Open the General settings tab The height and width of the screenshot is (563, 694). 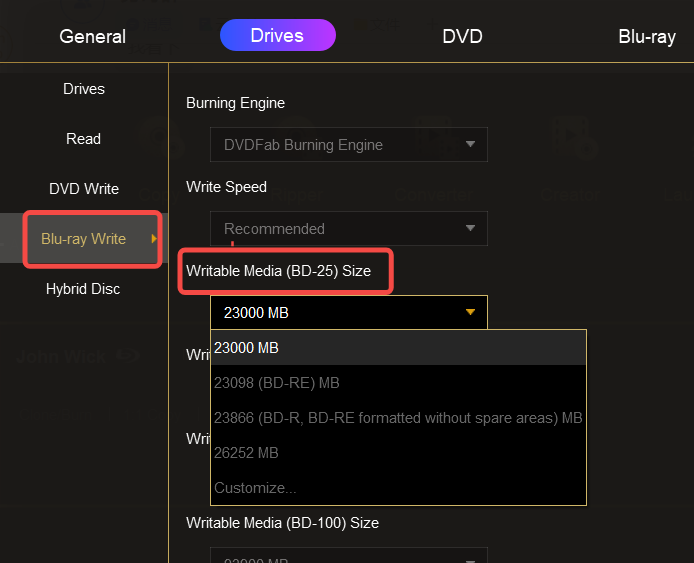pyautogui.click(x=93, y=37)
